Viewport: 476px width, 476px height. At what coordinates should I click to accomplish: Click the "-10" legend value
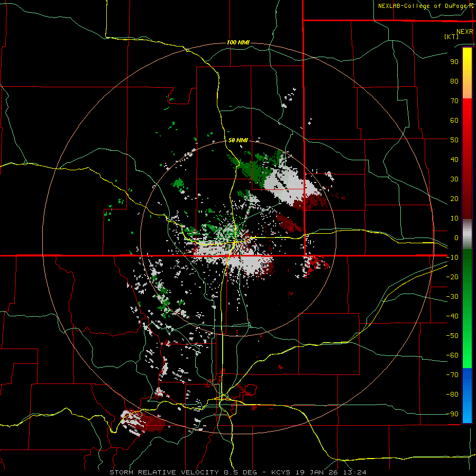[x=452, y=258]
